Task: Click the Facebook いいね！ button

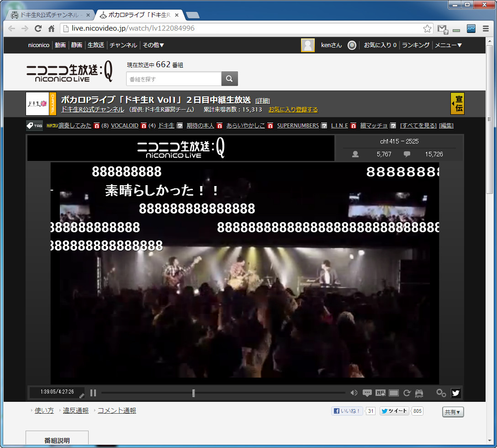Action: click(x=347, y=411)
